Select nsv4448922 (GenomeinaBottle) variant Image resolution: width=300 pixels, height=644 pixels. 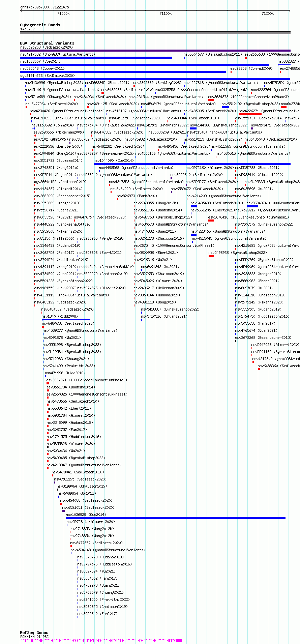click(62, 224)
